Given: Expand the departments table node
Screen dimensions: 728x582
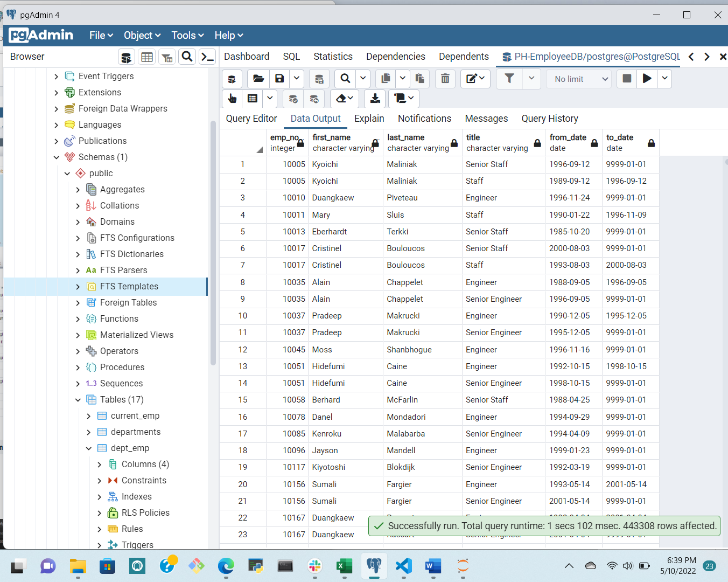Looking at the screenshot, I should tap(89, 432).
